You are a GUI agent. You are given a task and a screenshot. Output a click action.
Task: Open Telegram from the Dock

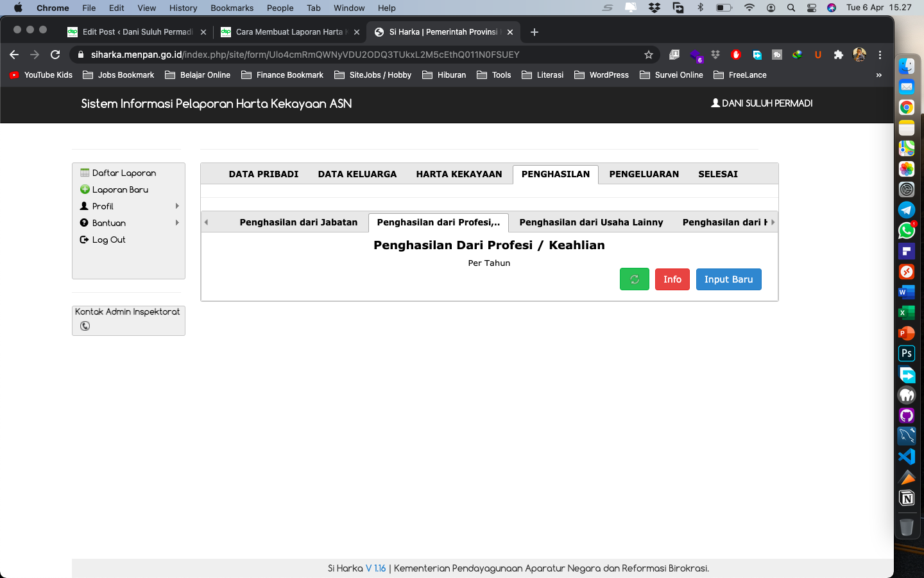click(906, 210)
